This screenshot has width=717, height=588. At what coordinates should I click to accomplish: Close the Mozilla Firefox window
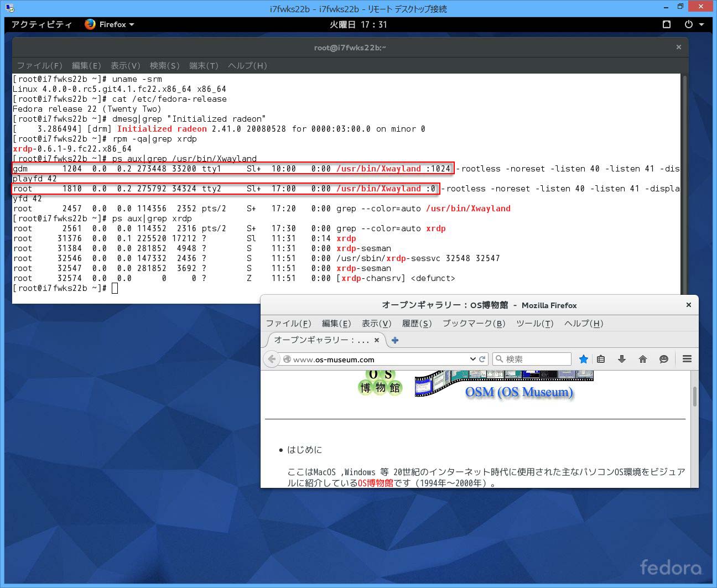pos(688,305)
